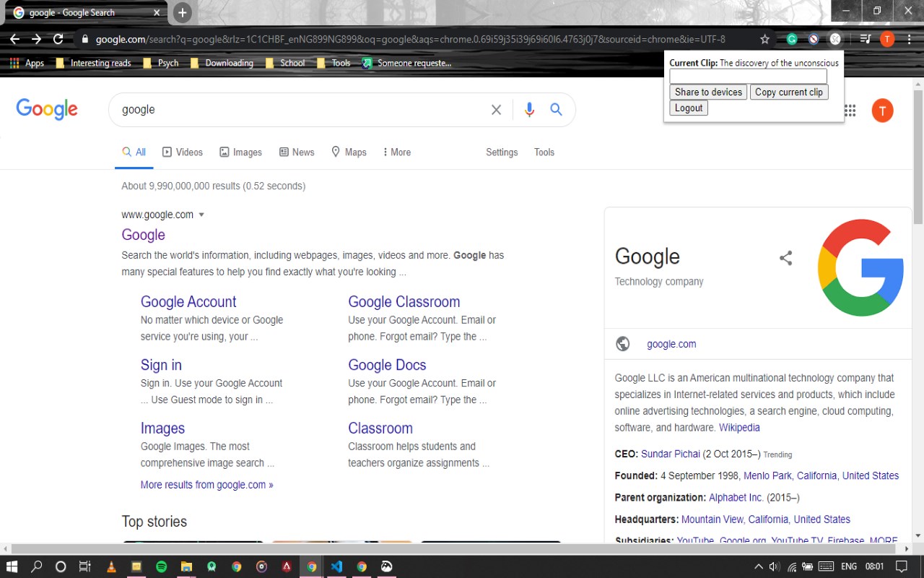
Task: Expand the www.google.com result dropdown arrow
Action: 201,215
